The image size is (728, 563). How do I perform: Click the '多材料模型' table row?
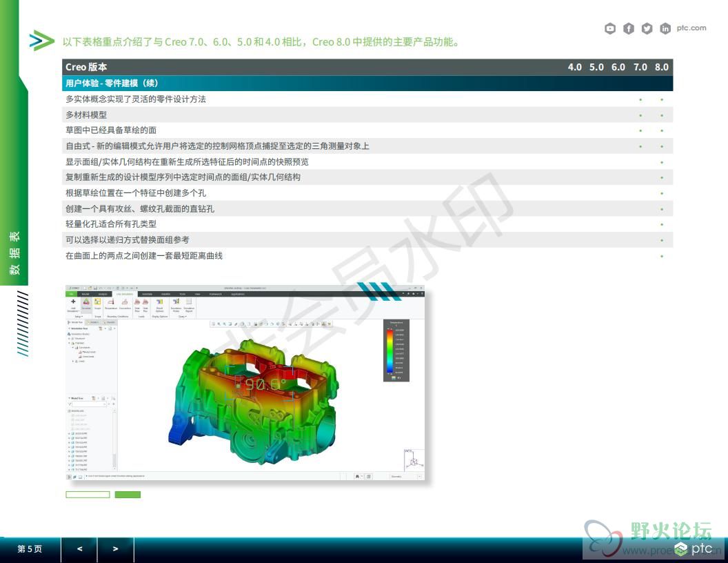367,115
